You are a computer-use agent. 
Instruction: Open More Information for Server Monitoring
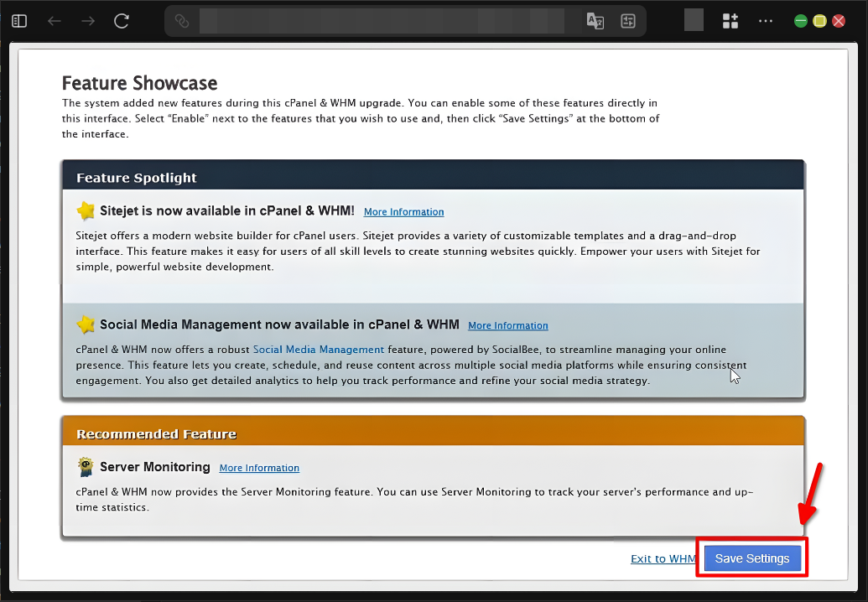258,467
